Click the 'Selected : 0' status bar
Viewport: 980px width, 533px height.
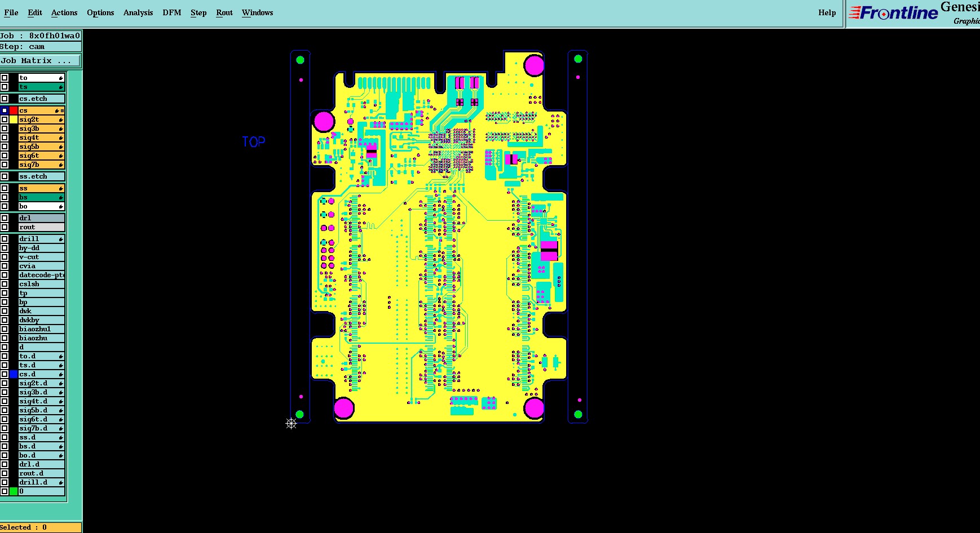41,527
